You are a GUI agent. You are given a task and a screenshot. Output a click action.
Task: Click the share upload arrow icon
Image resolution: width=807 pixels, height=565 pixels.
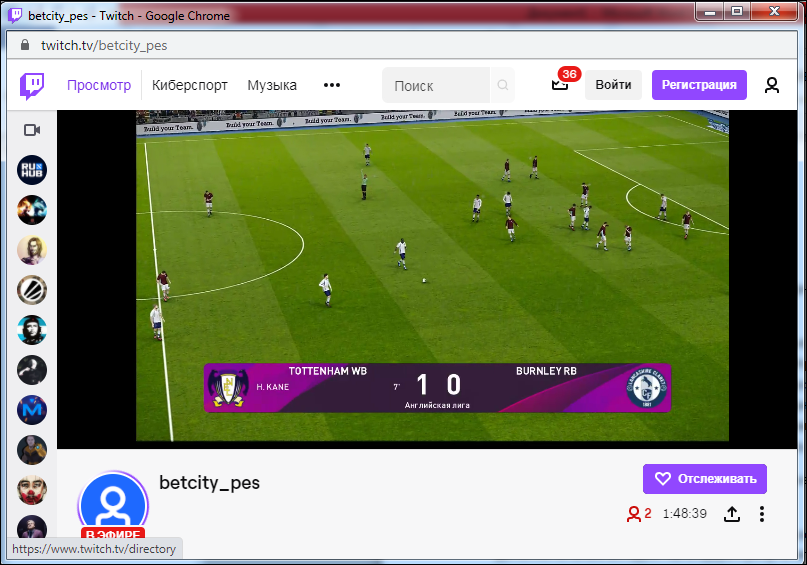732,514
